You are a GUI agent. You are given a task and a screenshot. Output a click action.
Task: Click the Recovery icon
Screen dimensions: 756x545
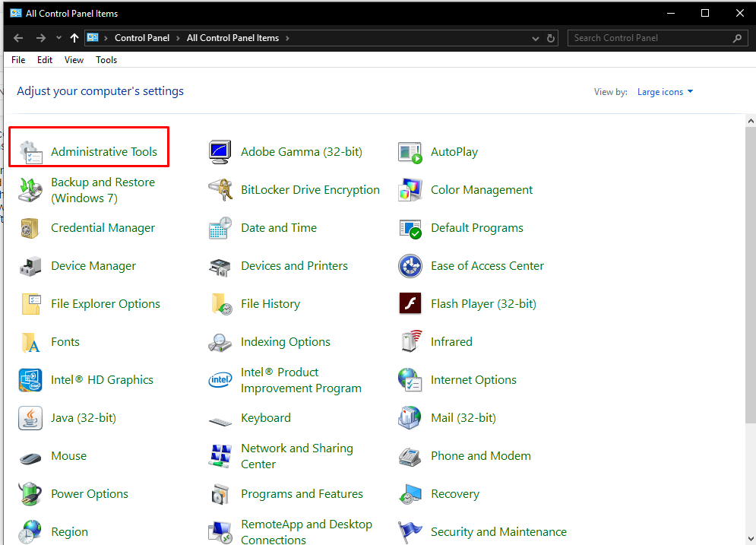[410, 494]
